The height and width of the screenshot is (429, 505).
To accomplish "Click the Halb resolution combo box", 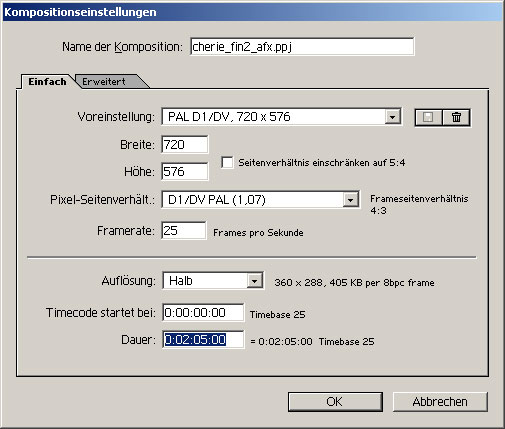I will [x=213, y=281].
